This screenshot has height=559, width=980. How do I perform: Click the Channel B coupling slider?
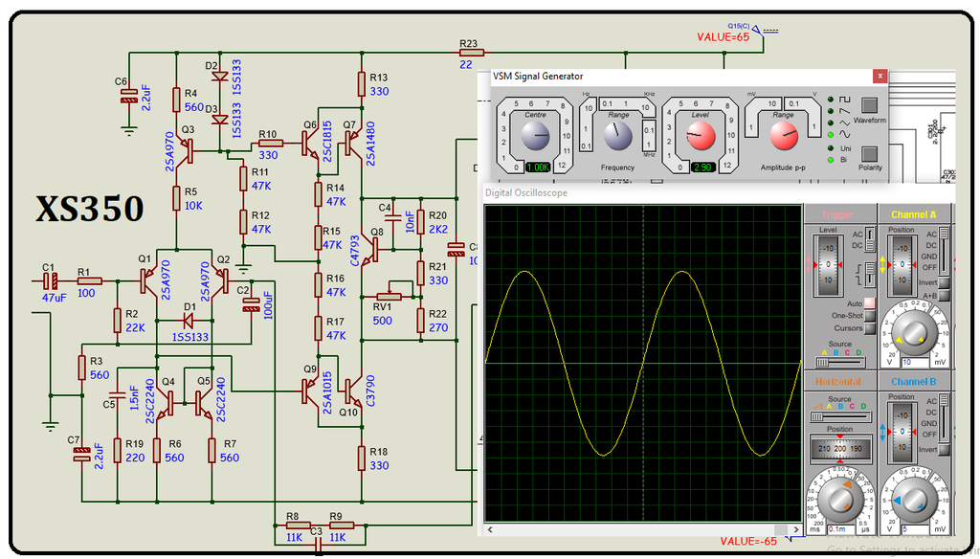[944, 417]
